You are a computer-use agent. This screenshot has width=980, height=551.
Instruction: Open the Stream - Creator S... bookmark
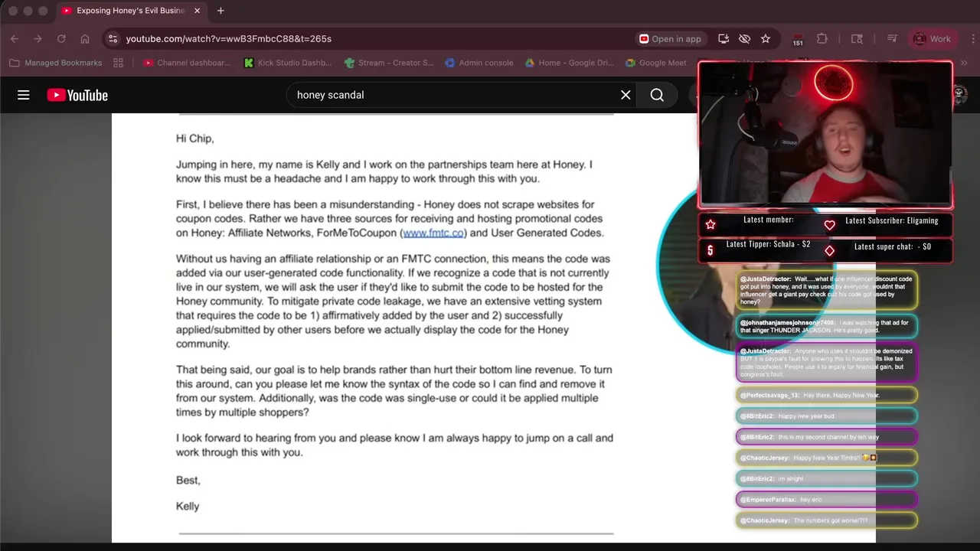pos(389,63)
